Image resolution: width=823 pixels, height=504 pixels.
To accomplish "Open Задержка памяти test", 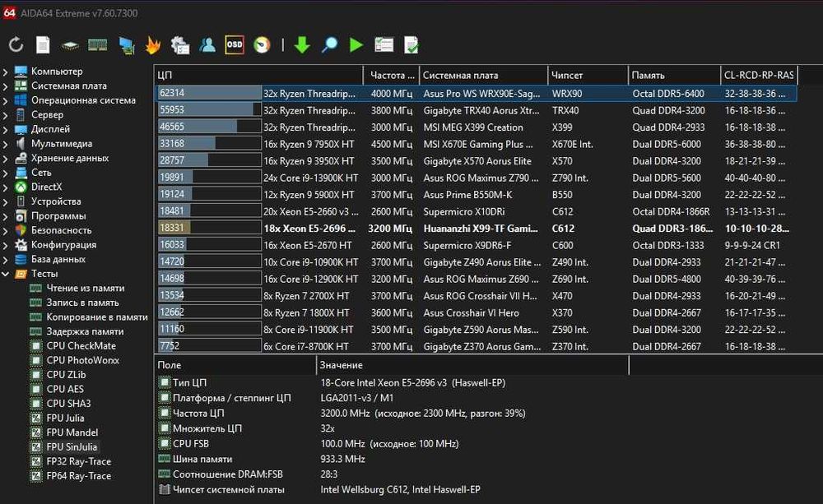I will tap(85, 331).
